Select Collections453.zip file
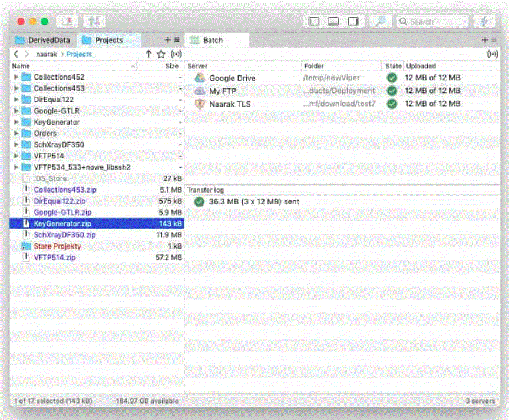This screenshot has height=420, width=509. click(97, 190)
